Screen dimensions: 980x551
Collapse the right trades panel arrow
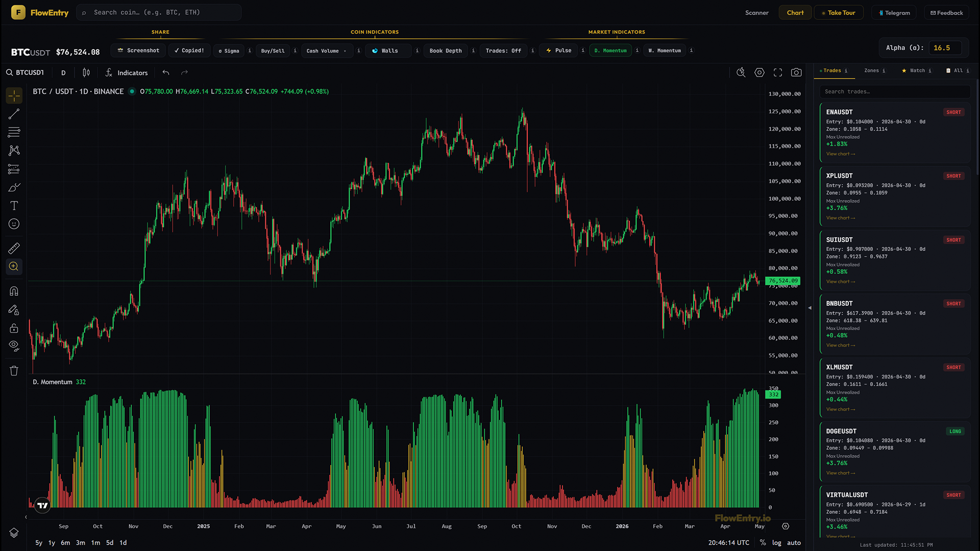point(810,308)
